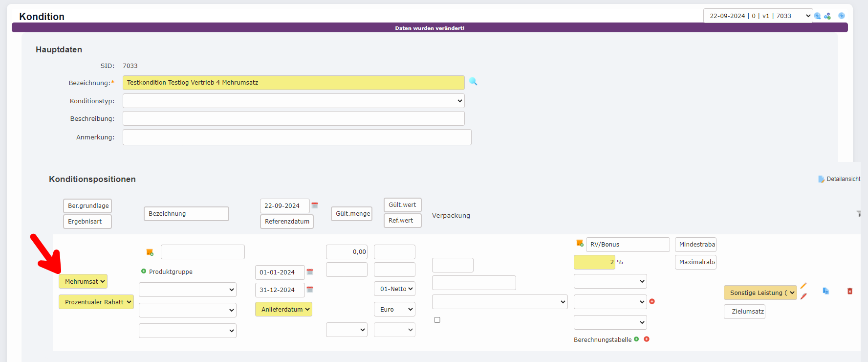The image size is (868, 362).
Task: Click the gears icon with green checkmark
Action: click(827, 16)
